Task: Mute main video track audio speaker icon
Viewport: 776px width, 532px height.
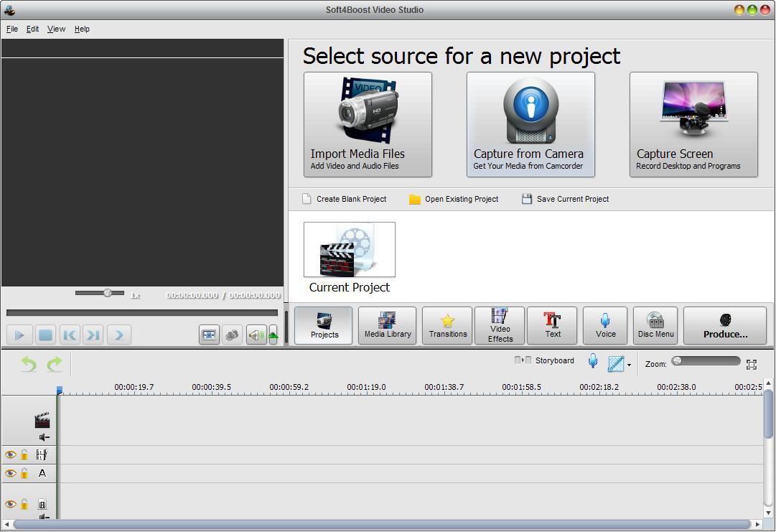Action: [x=44, y=437]
